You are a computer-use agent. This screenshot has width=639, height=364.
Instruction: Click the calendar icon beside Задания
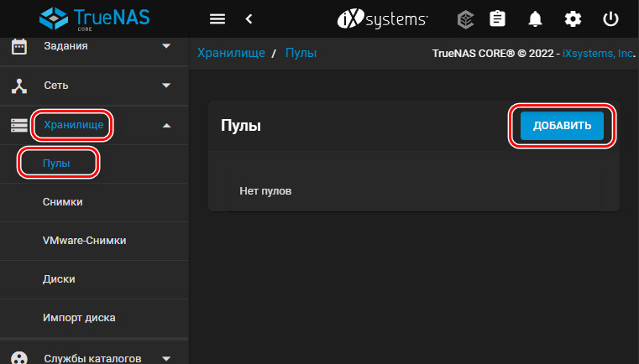pyautogui.click(x=19, y=46)
